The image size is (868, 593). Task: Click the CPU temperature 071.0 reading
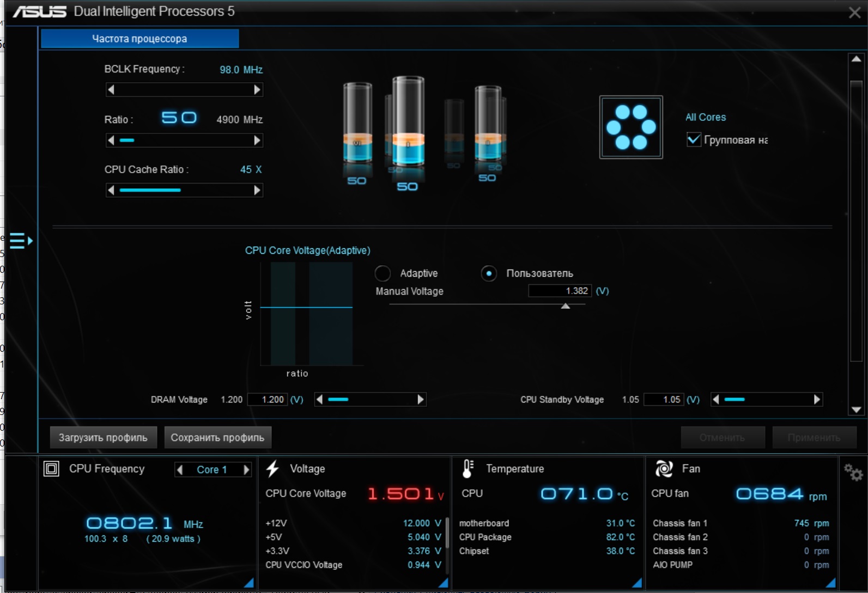pos(585,494)
